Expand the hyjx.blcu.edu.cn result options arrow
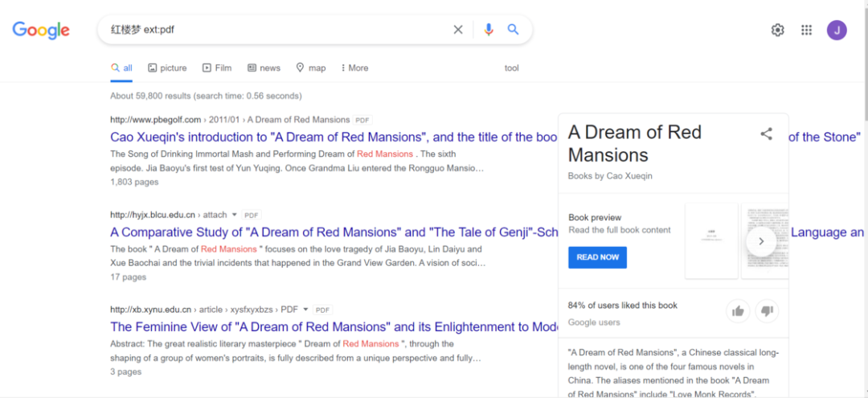Screen dimensions: 868x398 coord(235,215)
